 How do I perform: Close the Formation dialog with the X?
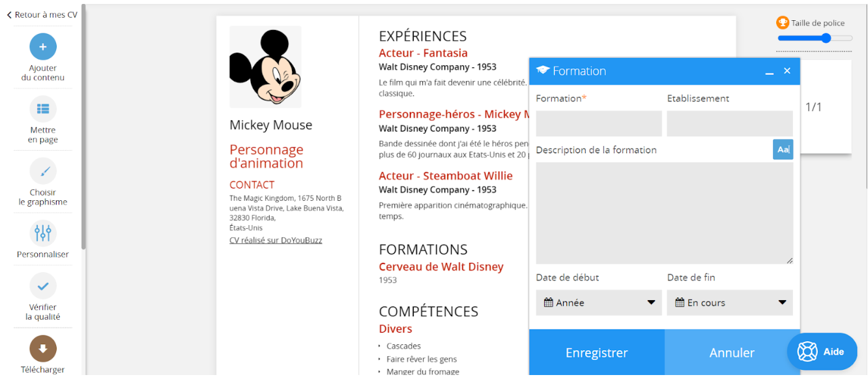tap(787, 70)
